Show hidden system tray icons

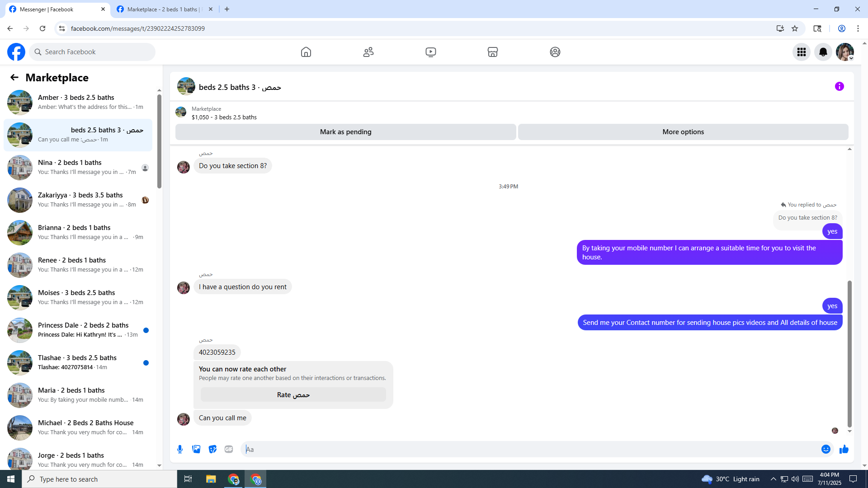click(x=773, y=479)
